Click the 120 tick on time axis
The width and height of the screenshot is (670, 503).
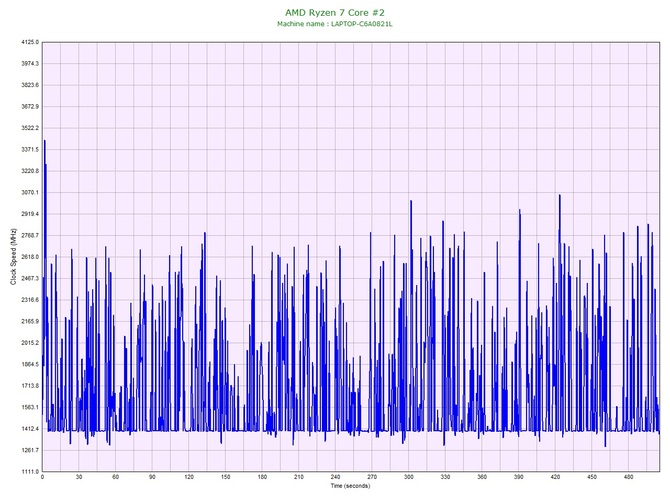(189, 477)
